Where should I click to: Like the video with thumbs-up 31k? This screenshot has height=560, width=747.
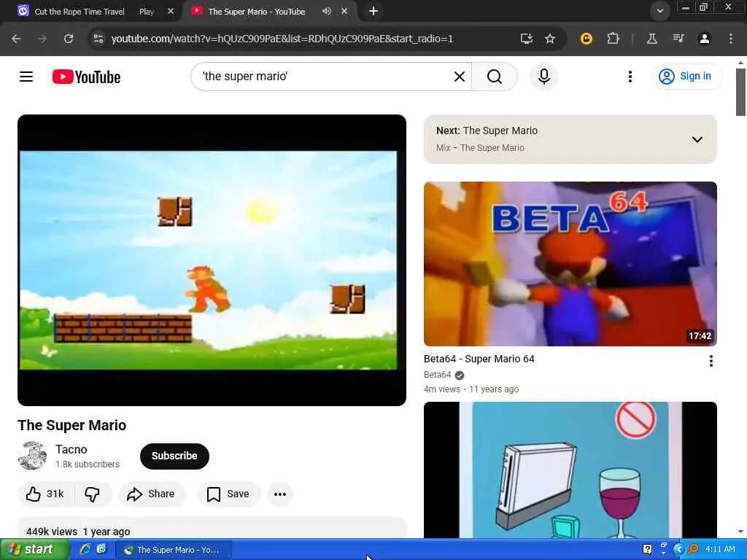[x=44, y=494]
